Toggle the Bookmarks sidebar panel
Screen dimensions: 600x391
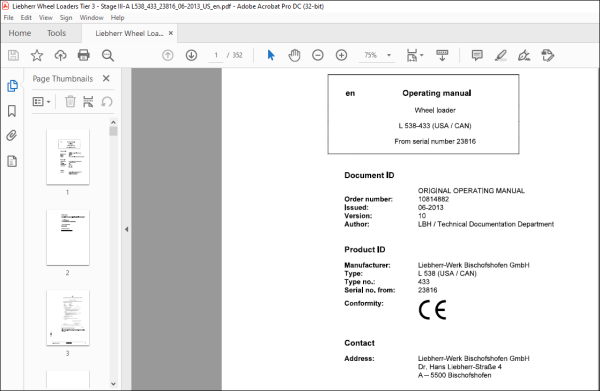tap(12, 111)
